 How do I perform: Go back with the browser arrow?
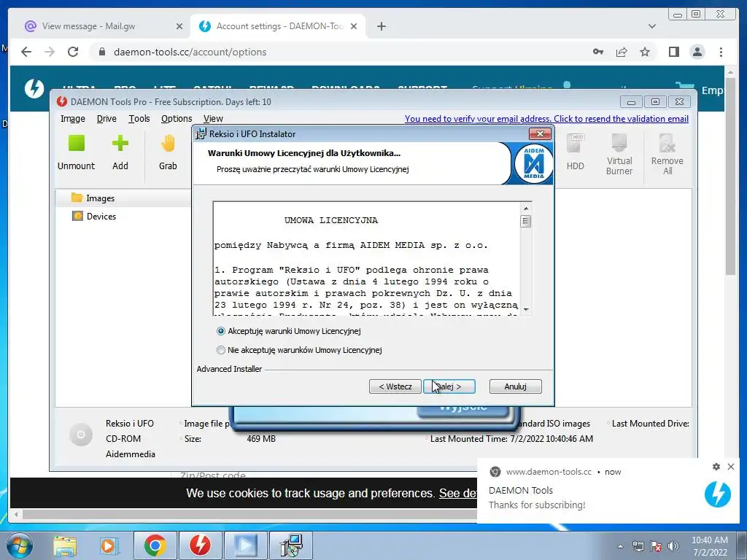26,52
